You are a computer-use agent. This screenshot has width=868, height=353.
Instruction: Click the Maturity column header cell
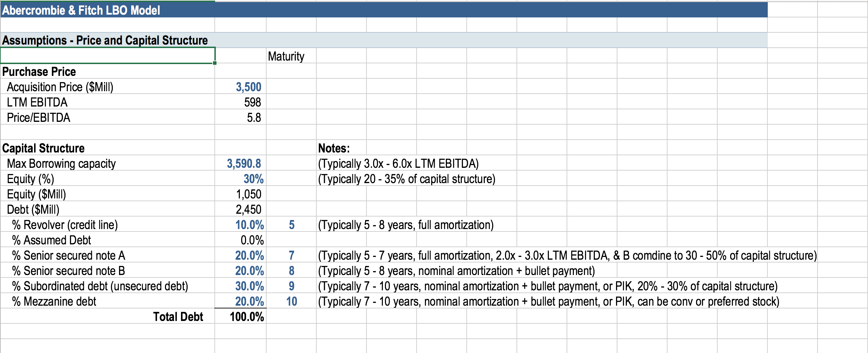pos(291,56)
